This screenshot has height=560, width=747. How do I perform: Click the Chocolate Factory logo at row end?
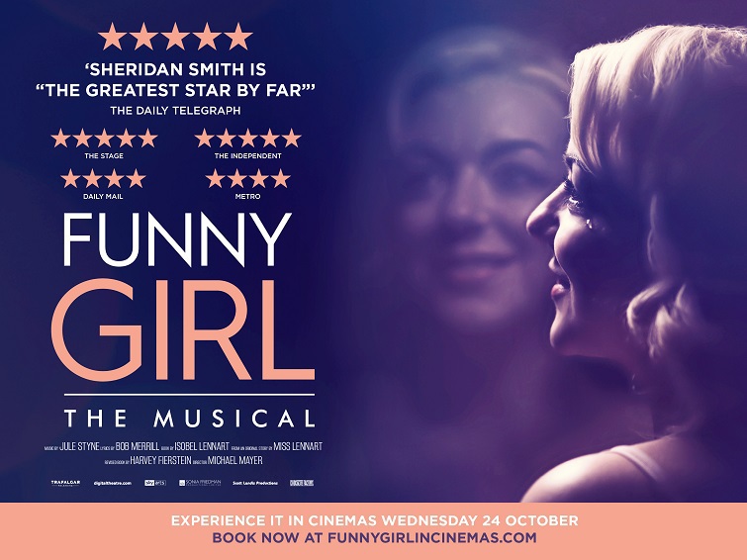(x=302, y=483)
